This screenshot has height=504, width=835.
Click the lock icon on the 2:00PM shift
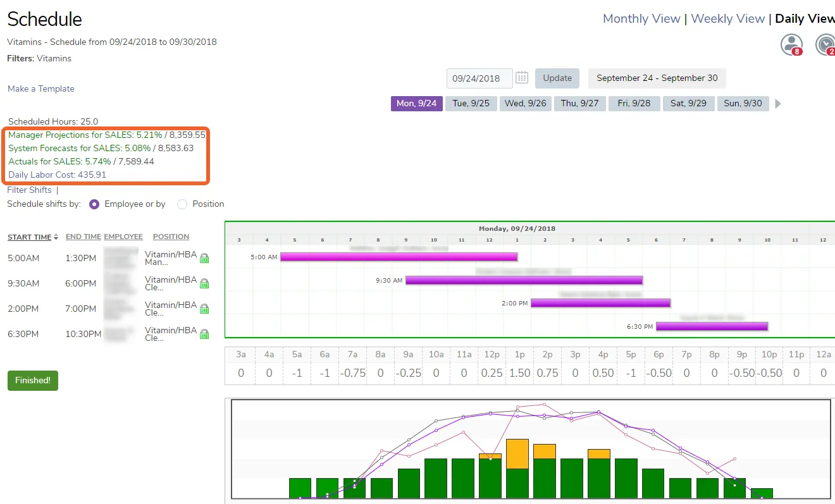[x=204, y=309]
